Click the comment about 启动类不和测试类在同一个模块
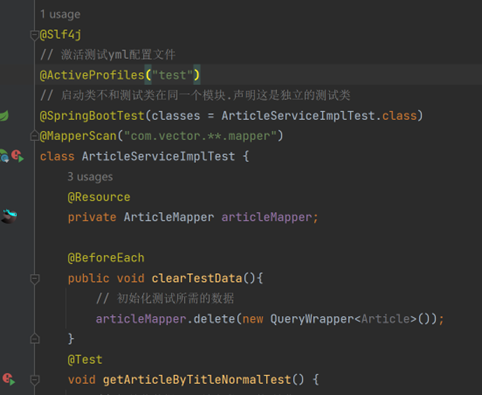 tap(205, 95)
